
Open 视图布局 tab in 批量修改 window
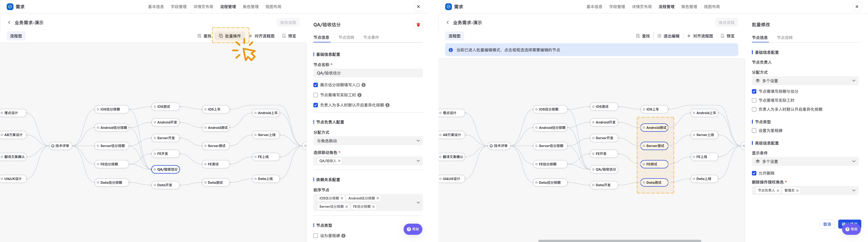click(x=712, y=7)
